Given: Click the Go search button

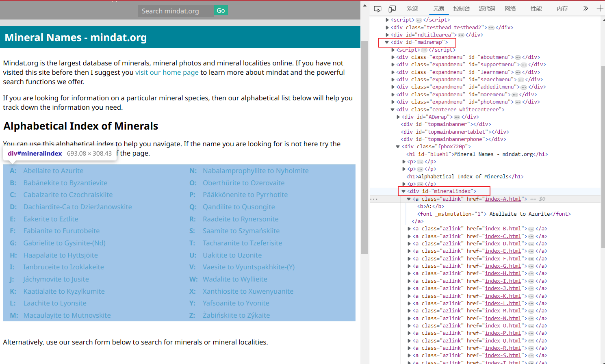Looking at the screenshot, I should pyautogui.click(x=221, y=11).
